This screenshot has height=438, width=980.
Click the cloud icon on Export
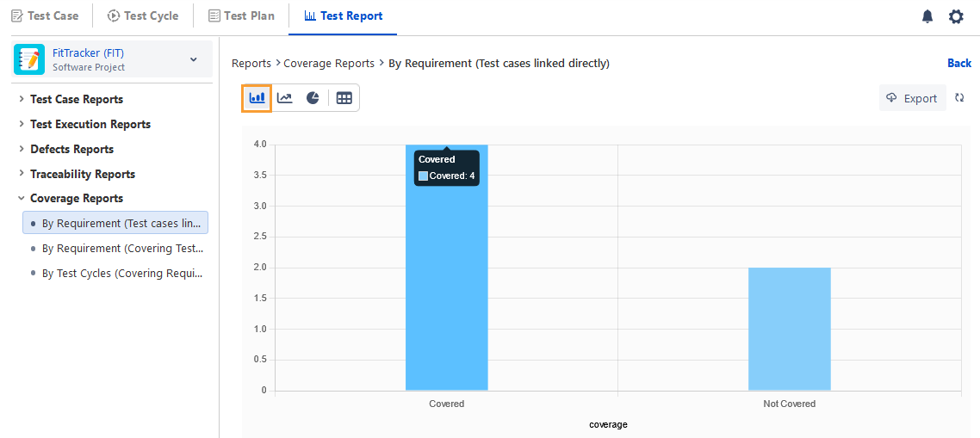click(892, 97)
